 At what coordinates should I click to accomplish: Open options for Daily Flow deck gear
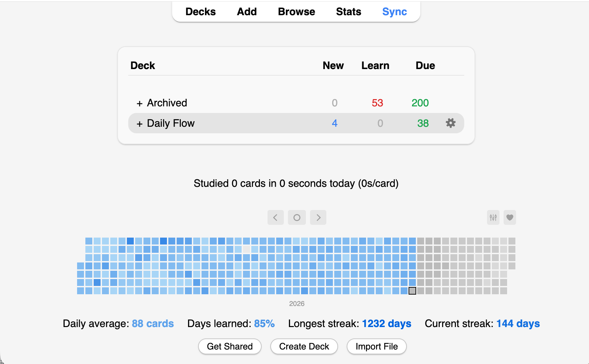450,123
